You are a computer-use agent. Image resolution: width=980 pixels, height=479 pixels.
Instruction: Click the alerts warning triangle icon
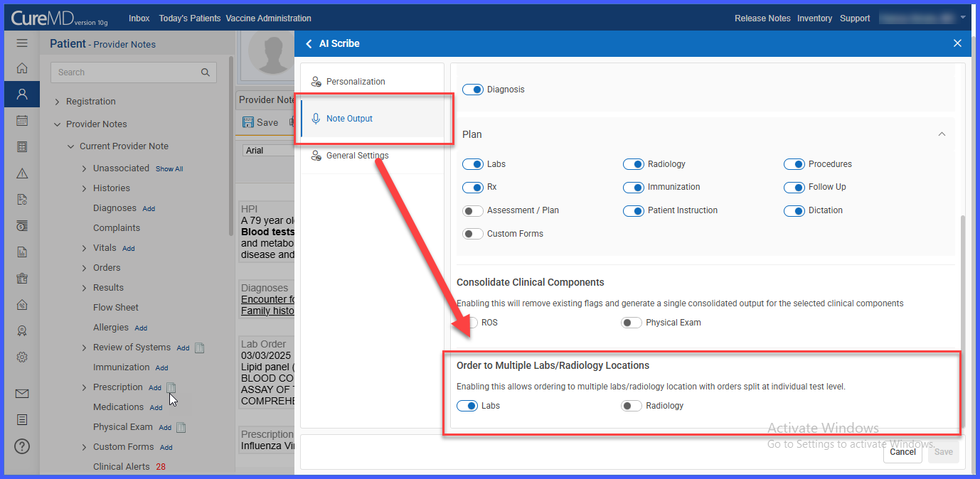[22, 173]
